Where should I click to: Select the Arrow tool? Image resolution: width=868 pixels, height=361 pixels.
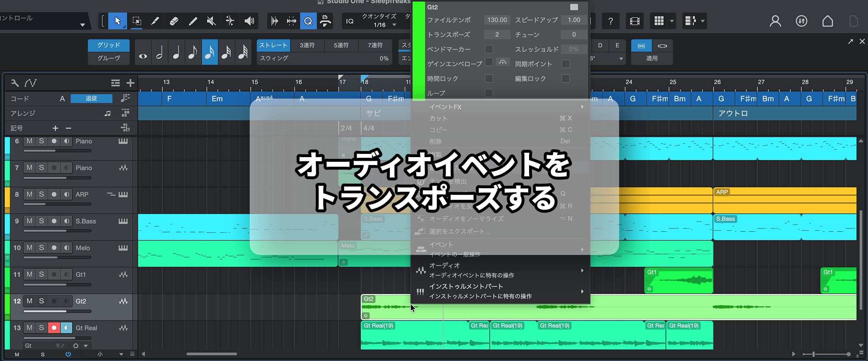[117, 21]
